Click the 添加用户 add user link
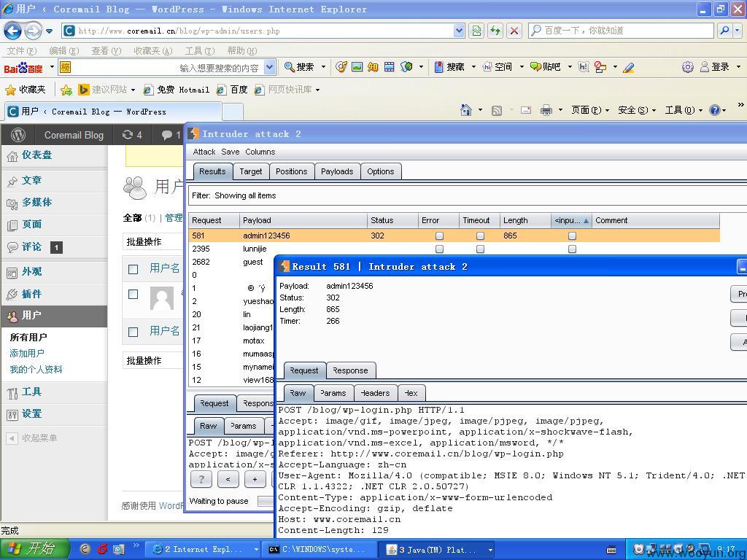The width and height of the screenshot is (747, 560). point(27,354)
